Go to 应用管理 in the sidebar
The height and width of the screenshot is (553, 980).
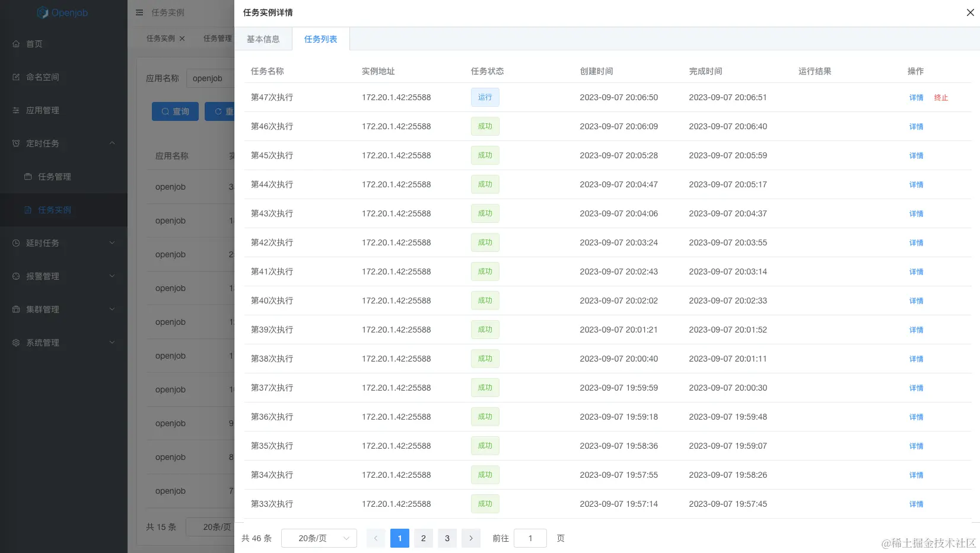coord(63,110)
